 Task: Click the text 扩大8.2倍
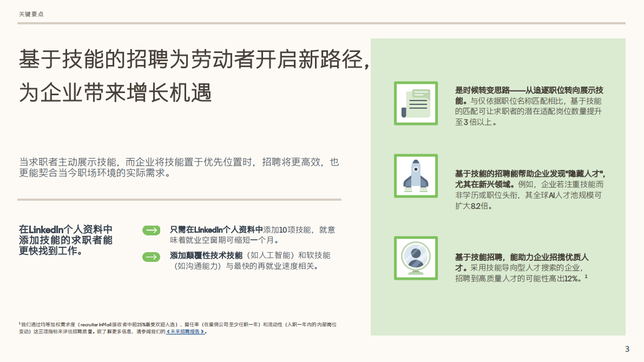pyautogui.click(x=474, y=206)
